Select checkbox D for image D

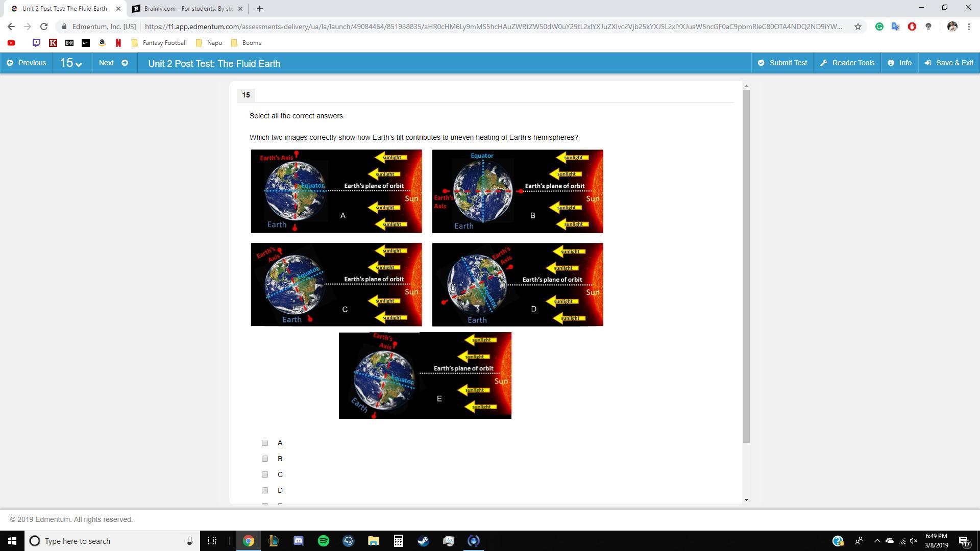pos(264,490)
